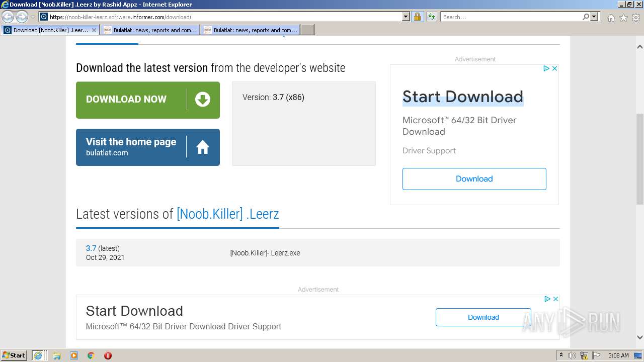Select the [Noob.Killer]-.Leerz.exe file name
The height and width of the screenshot is (362, 644).
(x=265, y=253)
